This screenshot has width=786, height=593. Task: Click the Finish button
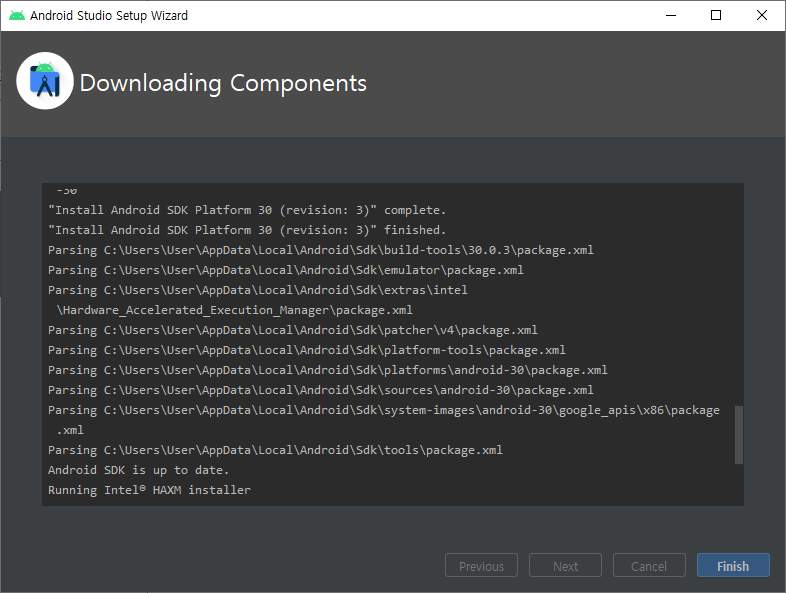tap(733, 565)
